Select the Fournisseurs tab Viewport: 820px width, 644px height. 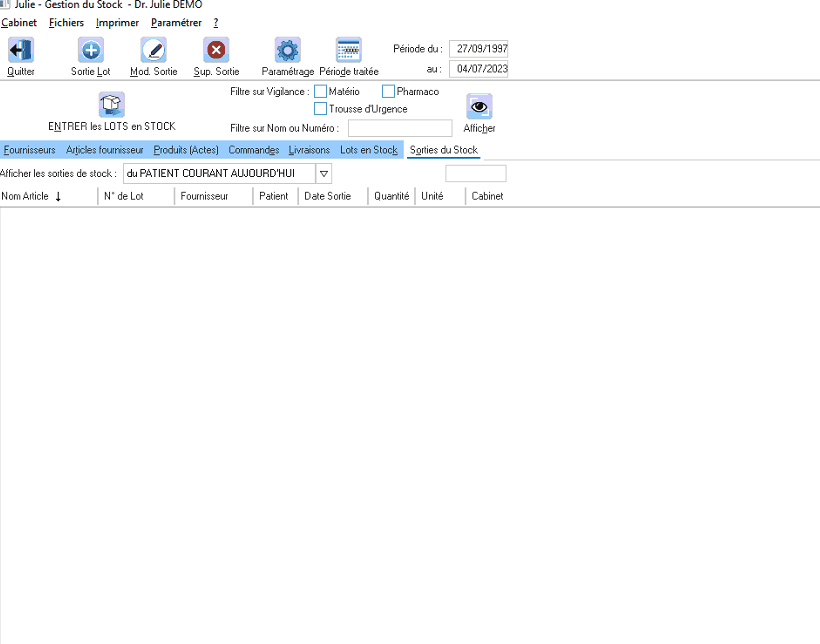tap(29, 150)
